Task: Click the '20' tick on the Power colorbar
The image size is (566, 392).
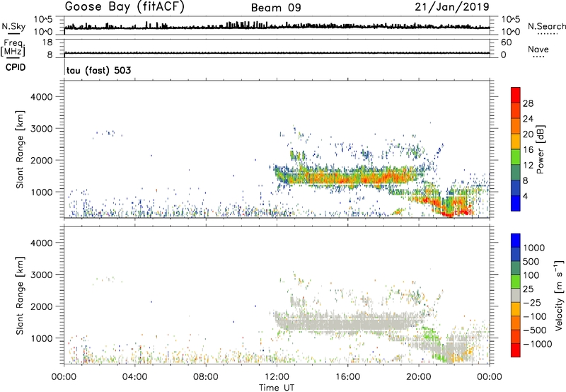Action: tap(528, 134)
